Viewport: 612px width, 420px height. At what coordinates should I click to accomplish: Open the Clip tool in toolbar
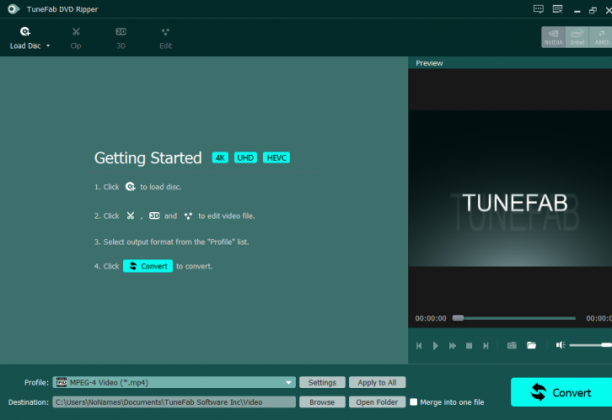point(76,38)
